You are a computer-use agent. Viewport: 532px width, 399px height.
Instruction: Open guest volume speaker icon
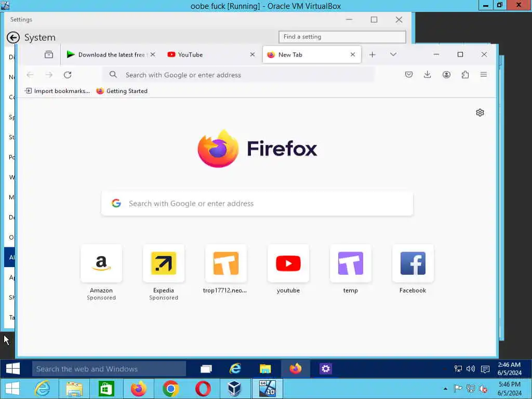[471, 369]
